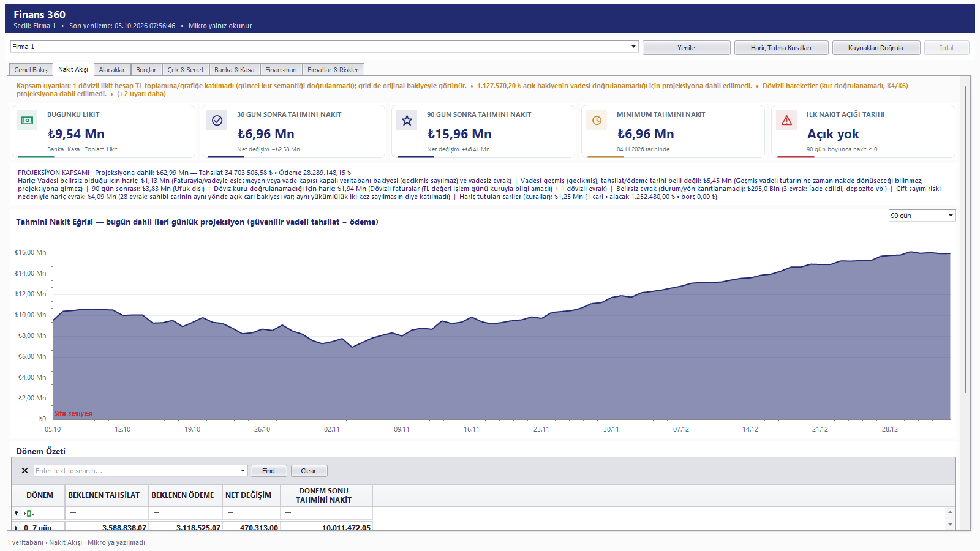Open the Finansman tab

(281, 70)
